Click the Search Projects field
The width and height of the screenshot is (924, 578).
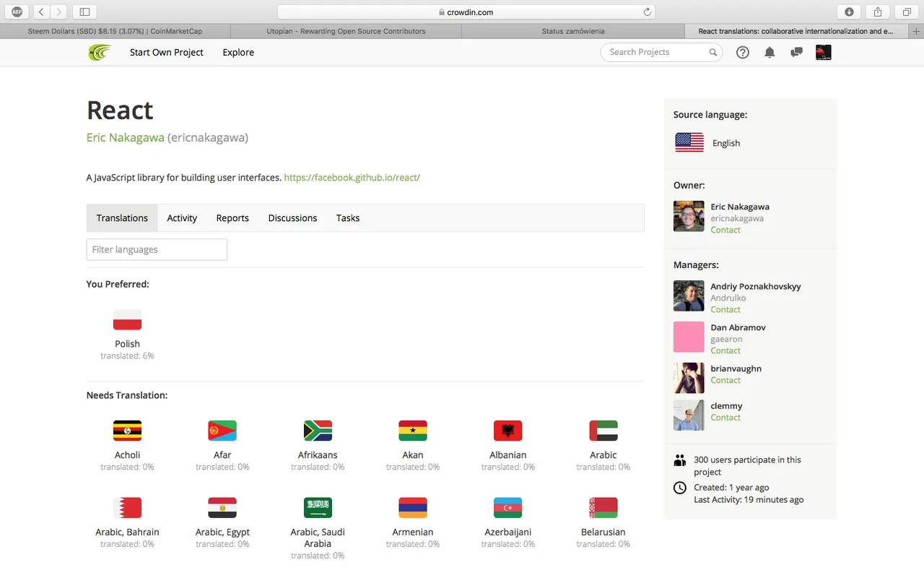pos(661,52)
